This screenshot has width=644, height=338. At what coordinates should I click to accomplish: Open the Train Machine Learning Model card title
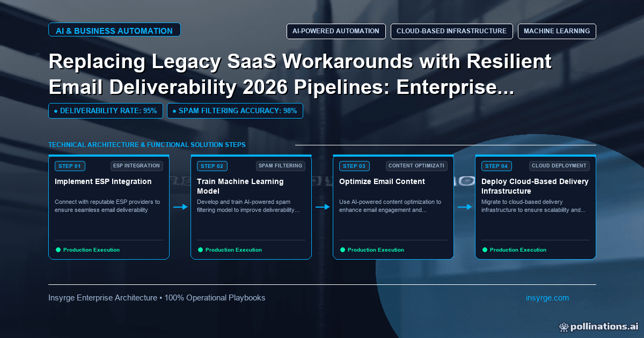click(x=240, y=186)
